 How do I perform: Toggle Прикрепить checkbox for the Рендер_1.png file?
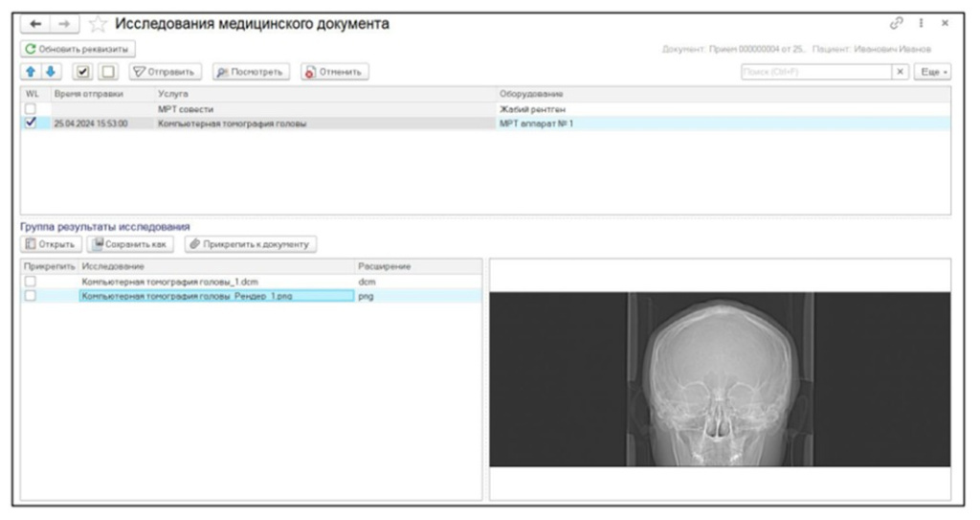tap(30, 296)
